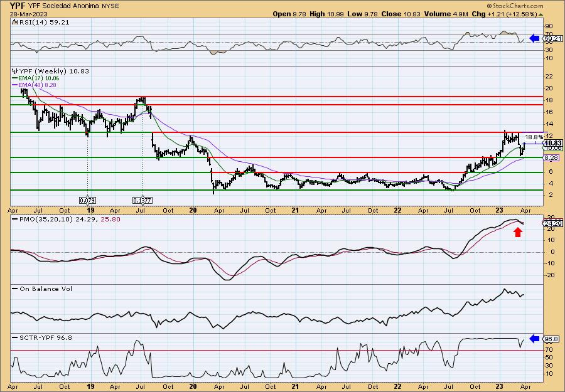Image resolution: width=565 pixels, height=392 pixels.
Task: Click the 14 level on the price axis
Action: pyautogui.click(x=550, y=124)
